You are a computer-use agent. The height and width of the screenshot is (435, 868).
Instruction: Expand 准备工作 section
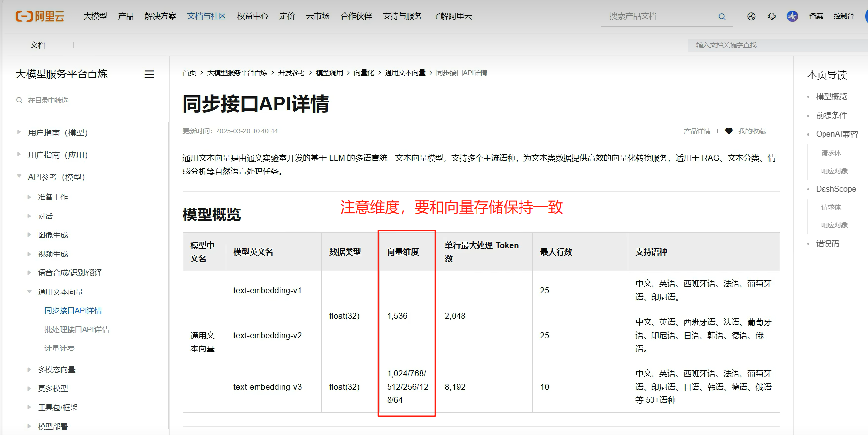point(29,197)
